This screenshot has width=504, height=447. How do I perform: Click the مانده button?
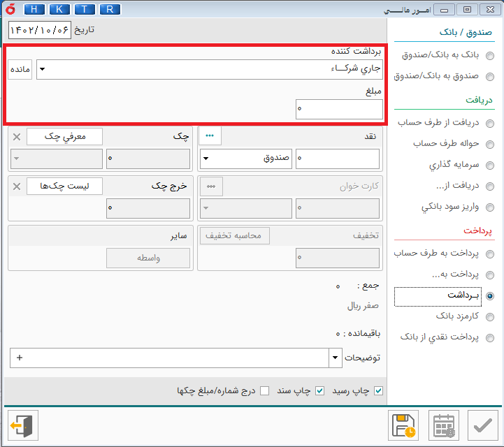point(20,69)
